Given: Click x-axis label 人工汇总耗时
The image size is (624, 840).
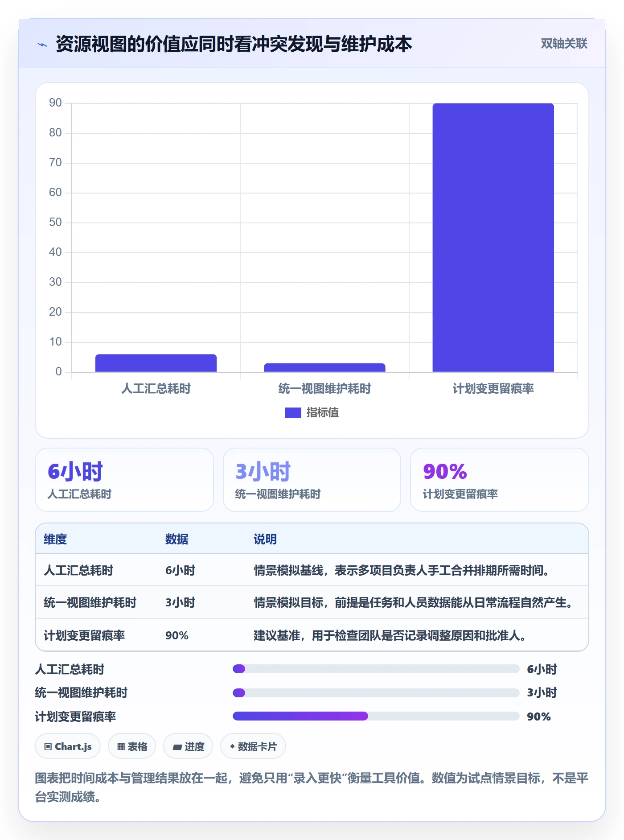Looking at the screenshot, I should pyautogui.click(x=156, y=389).
